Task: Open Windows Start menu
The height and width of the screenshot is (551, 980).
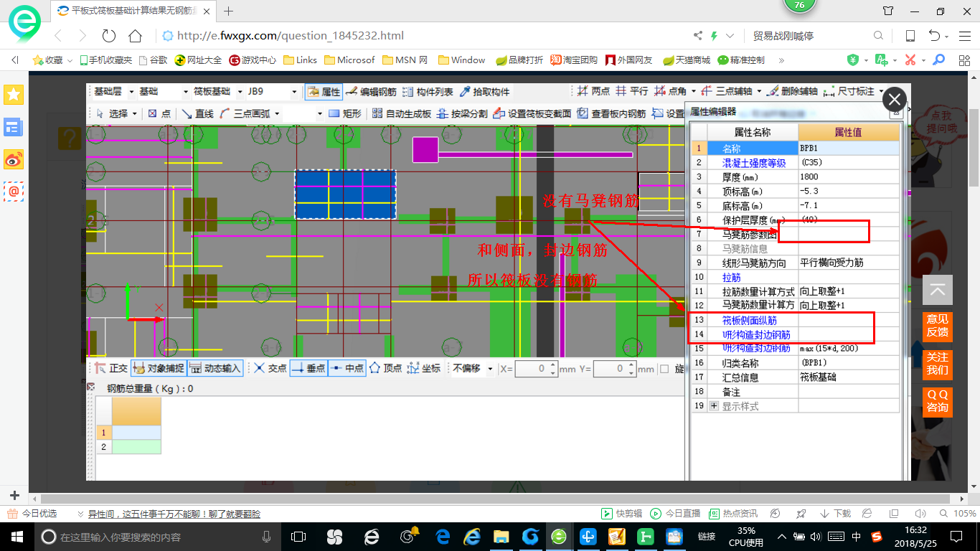Action: click(x=17, y=536)
